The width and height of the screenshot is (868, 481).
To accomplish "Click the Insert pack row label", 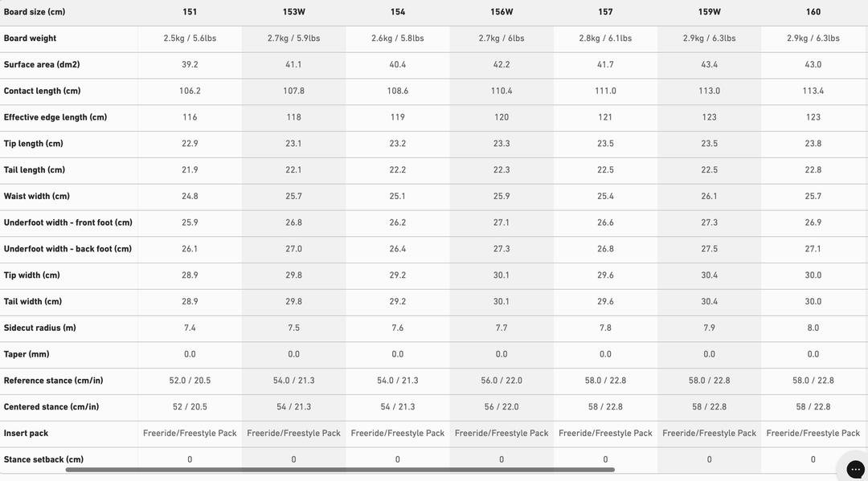I will point(27,434).
